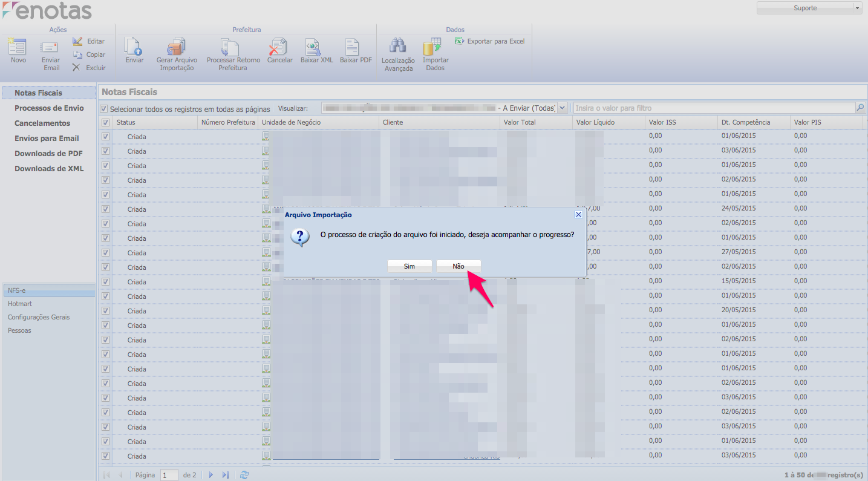Image resolution: width=868 pixels, height=481 pixels.
Task: Click the Suporte button
Action: click(804, 8)
